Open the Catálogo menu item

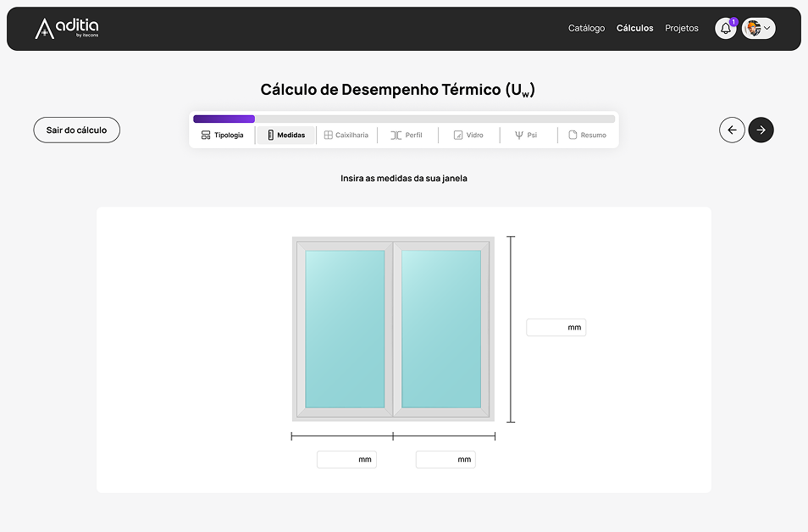(586, 29)
